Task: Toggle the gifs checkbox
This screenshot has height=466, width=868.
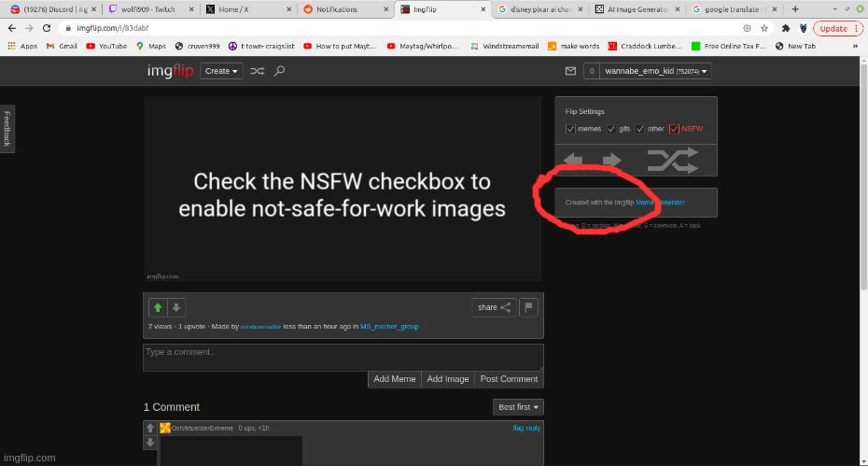Action: [612, 129]
